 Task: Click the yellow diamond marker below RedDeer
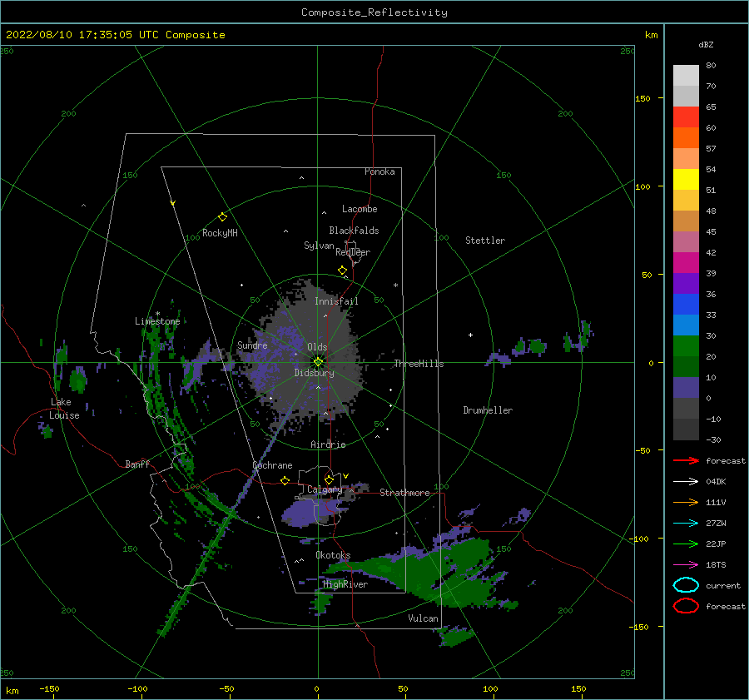click(x=342, y=271)
